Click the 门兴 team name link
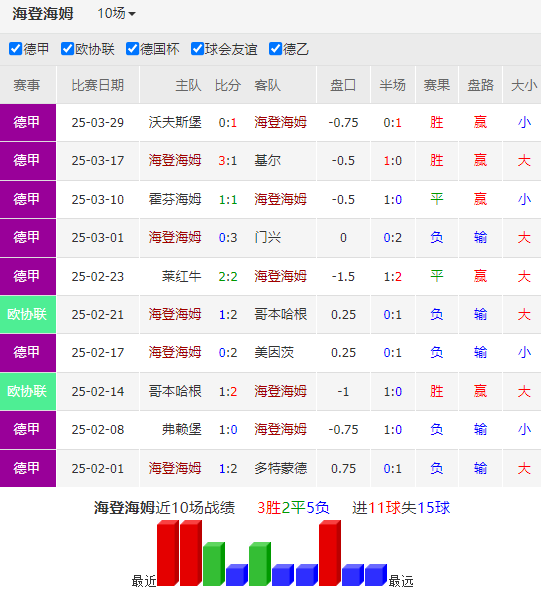Screen dimensions: 541x597 pyautogui.click(x=268, y=238)
